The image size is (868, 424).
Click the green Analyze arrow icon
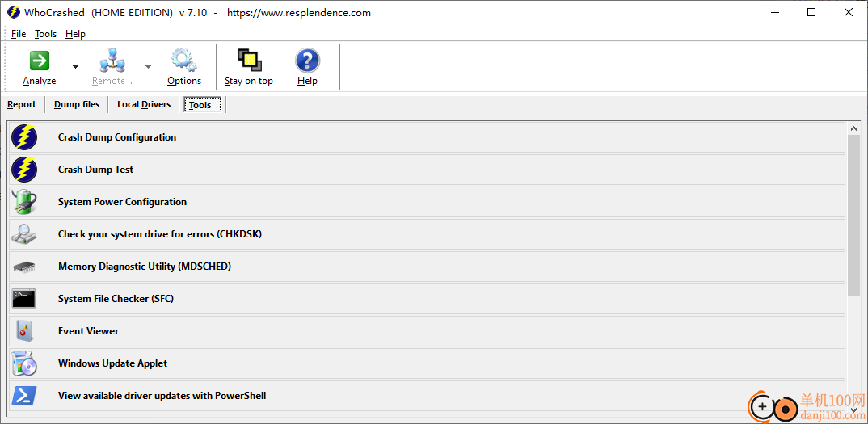pyautogui.click(x=40, y=61)
